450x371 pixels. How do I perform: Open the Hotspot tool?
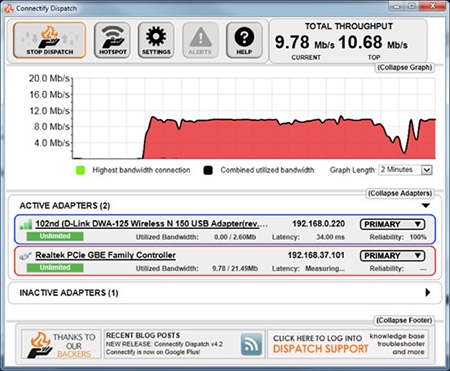point(112,41)
